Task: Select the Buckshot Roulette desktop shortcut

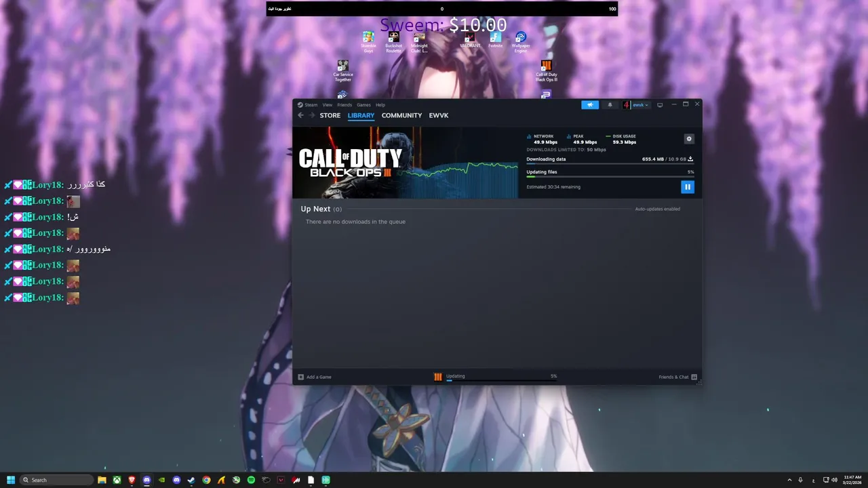Action: click(x=393, y=42)
